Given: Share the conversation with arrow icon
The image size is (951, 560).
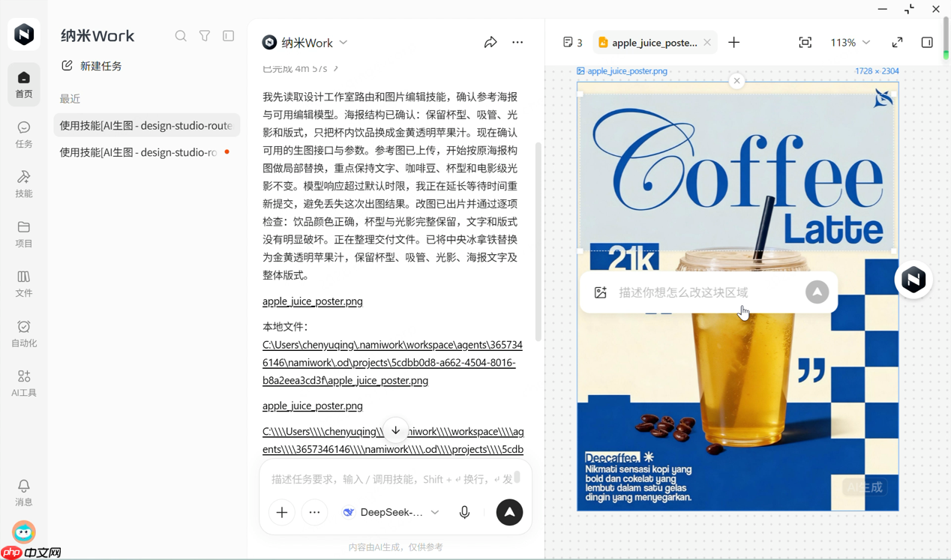Looking at the screenshot, I should point(490,43).
